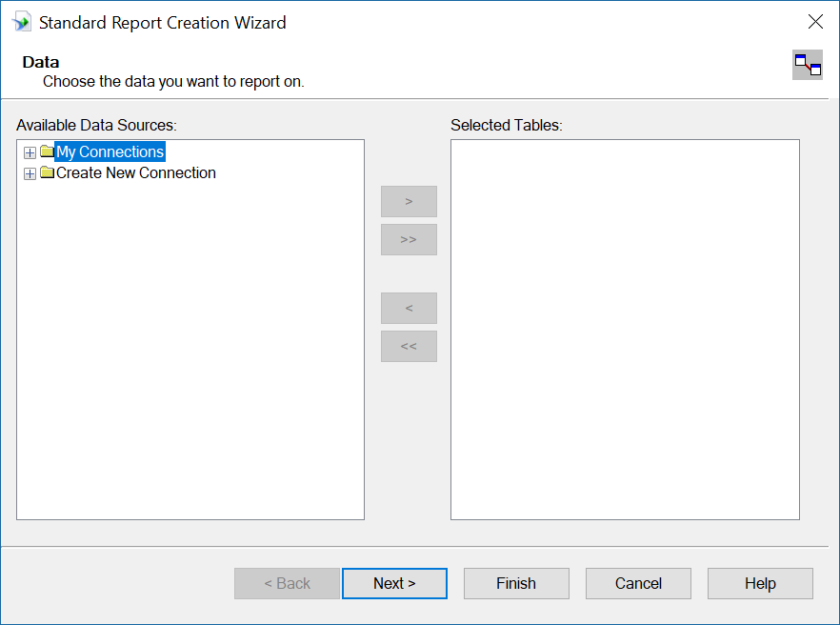Click the single left arrow remove button

pyautogui.click(x=409, y=308)
